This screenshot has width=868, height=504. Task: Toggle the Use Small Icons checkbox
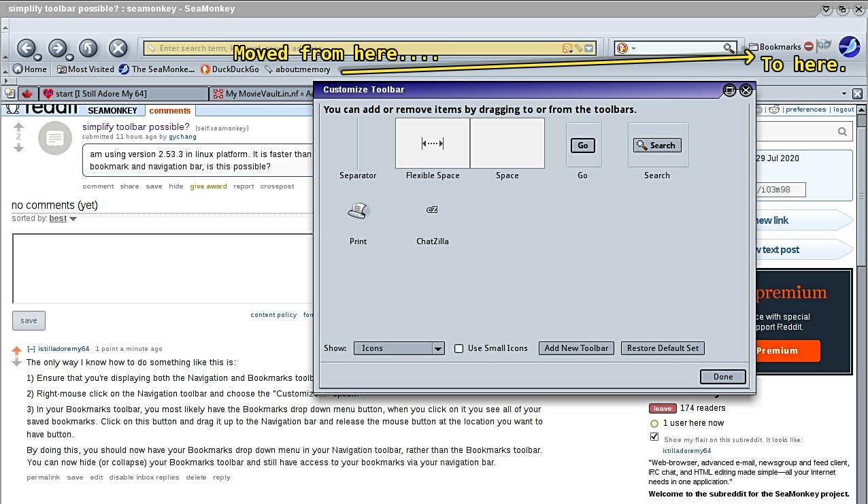[x=459, y=348]
